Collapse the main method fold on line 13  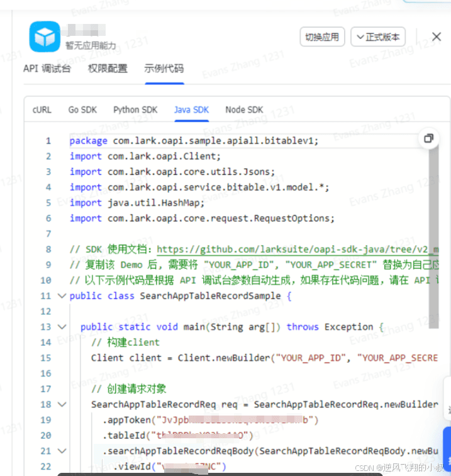click(62, 327)
